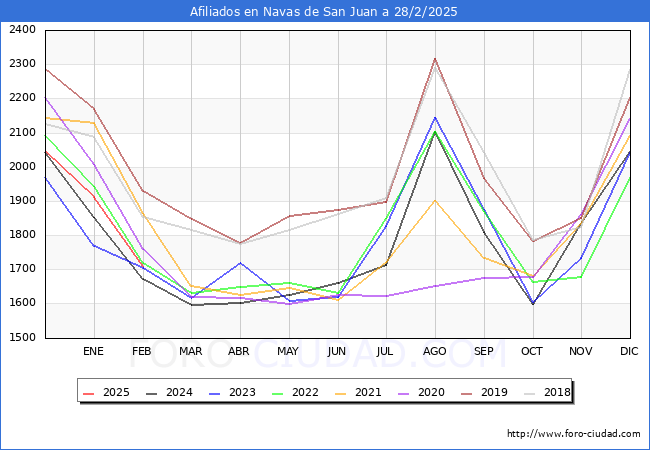The height and width of the screenshot is (450, 650).
Task: Click the 2023 blue line's April peak
Action: pyautogui.click(x=240, y=263)
